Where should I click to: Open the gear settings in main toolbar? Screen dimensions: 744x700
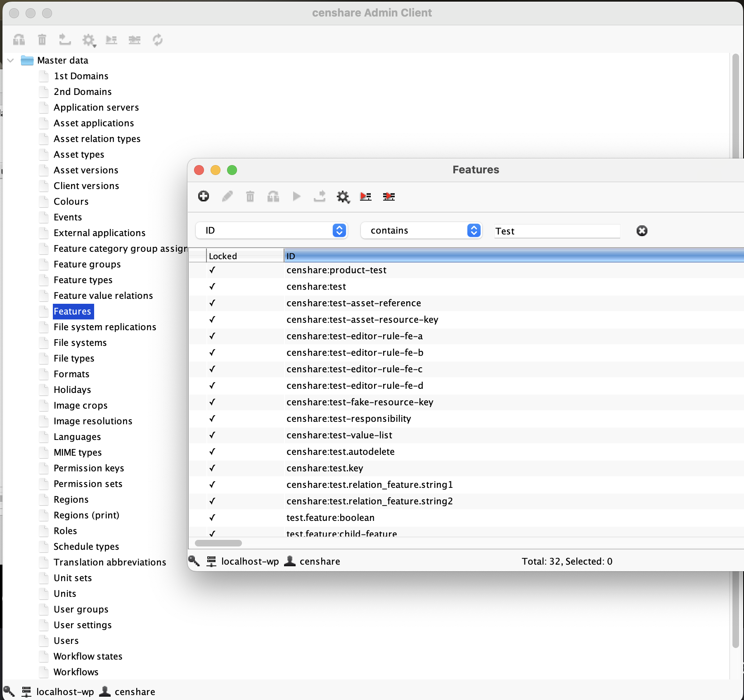coord(88,40)
